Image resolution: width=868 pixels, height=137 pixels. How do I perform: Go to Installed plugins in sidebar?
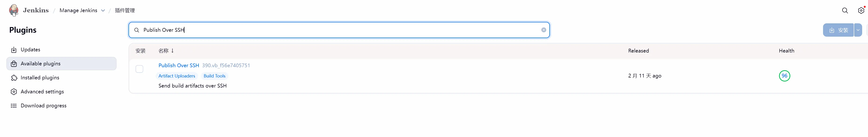pos(40,78)
